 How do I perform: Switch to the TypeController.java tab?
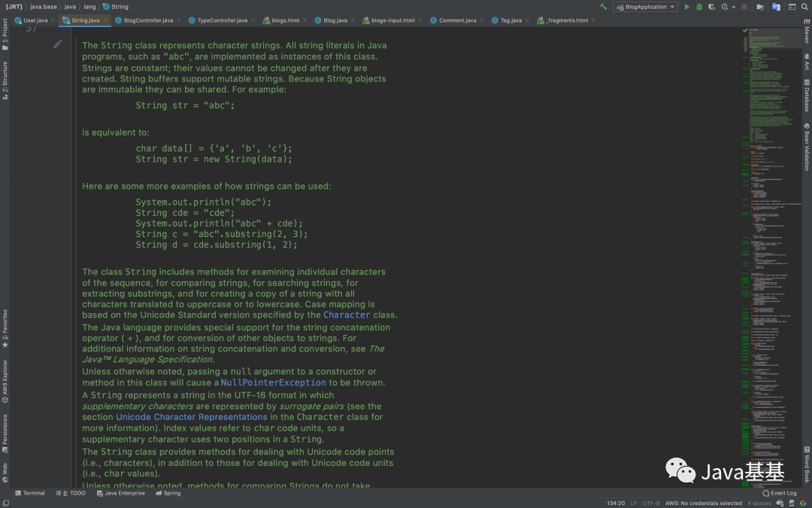pos(222,20)
